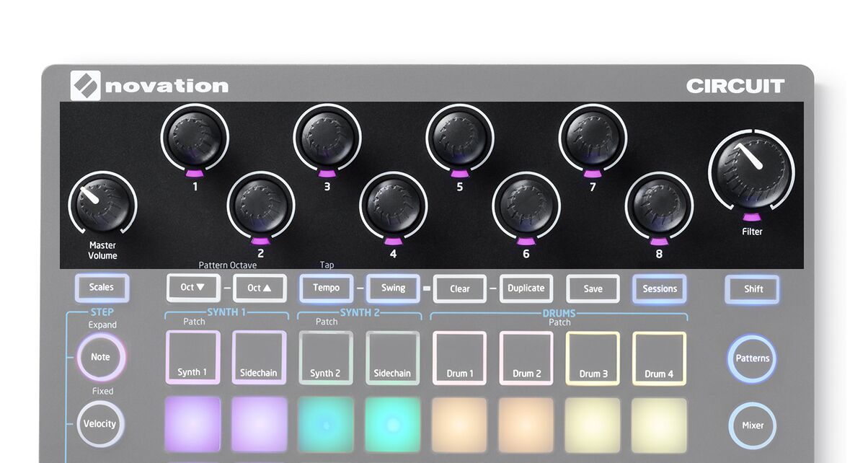The height and width of the screenshot is (463, 868).
Task: Click macro knob 7
Action: pyautogui.click(x=593, y=138)
